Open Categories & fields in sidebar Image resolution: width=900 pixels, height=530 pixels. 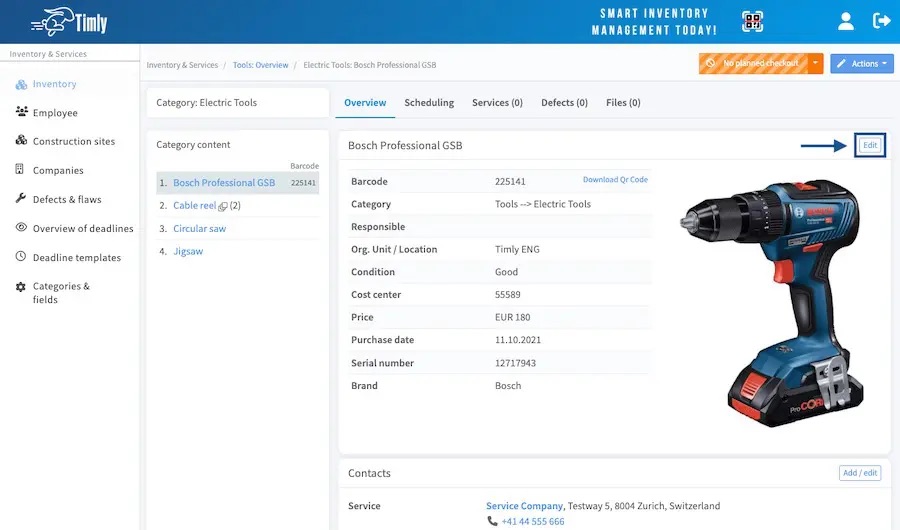click(61, 293)
